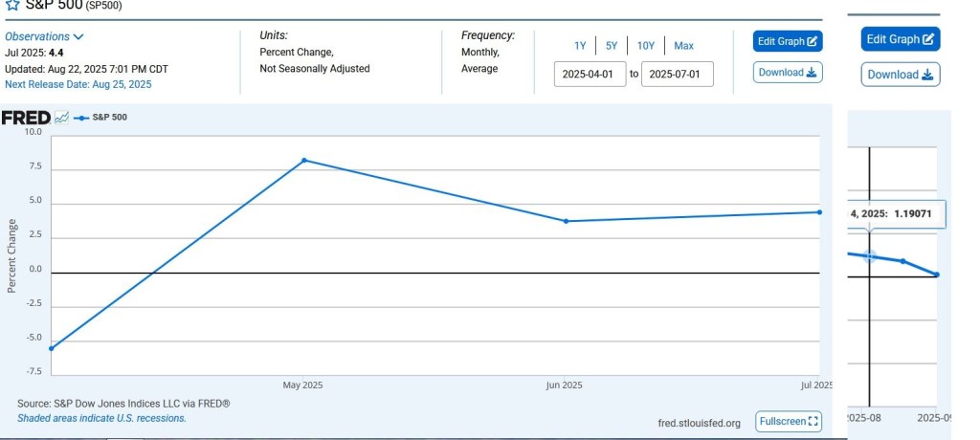Show the Max date range

pos(683,46)
